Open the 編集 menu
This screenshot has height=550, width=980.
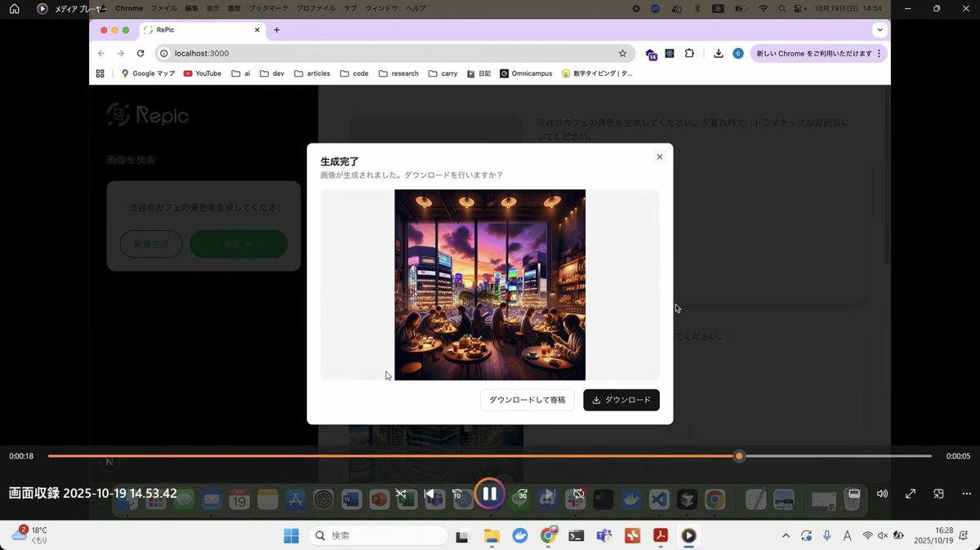(192, 8)
